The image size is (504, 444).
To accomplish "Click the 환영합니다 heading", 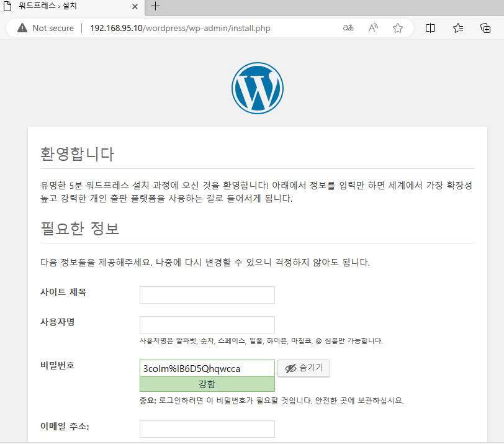I will click(77, 154).
